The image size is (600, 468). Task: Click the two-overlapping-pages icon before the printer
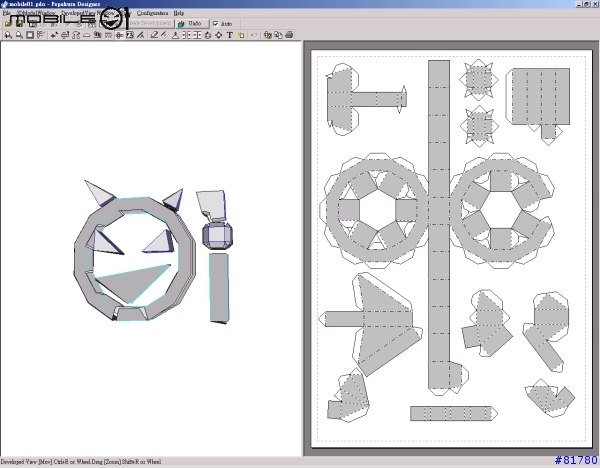pyautogui.click(x=279, y=35)
